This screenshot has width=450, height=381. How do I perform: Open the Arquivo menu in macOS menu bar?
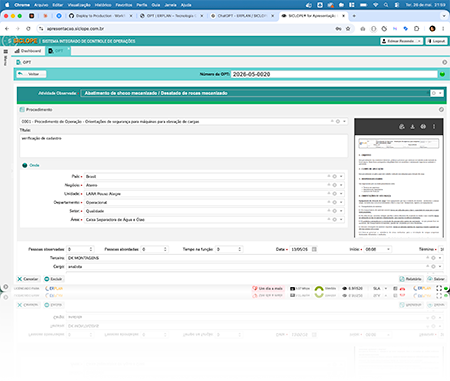pyautogui.click(x=41, y=5)
